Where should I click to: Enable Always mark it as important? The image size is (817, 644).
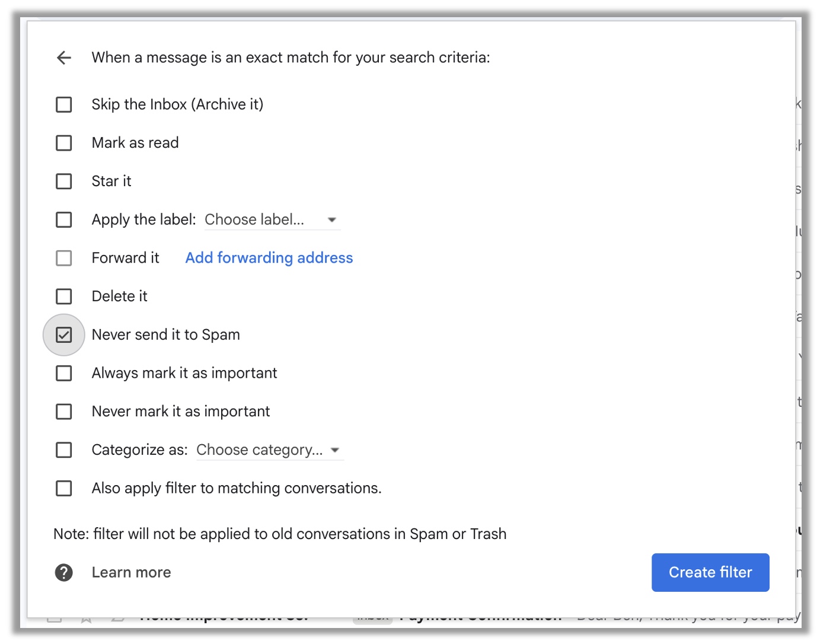pos(64,374)
